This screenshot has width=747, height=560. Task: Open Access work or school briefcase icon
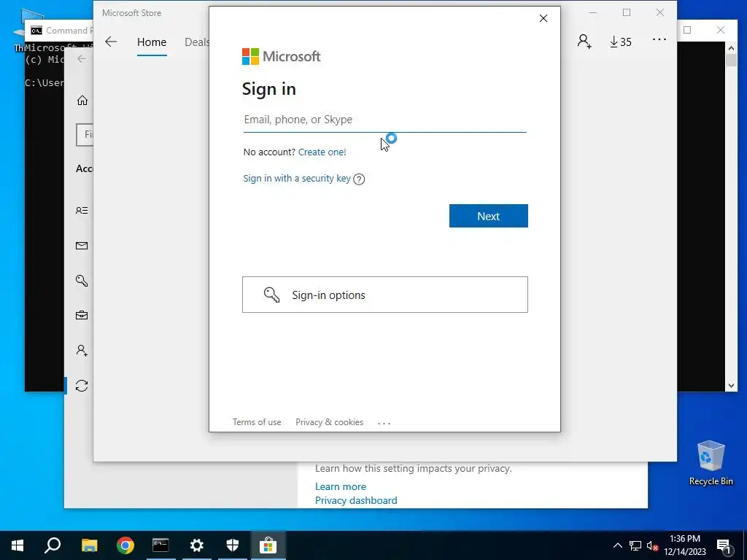click(82, 315)
